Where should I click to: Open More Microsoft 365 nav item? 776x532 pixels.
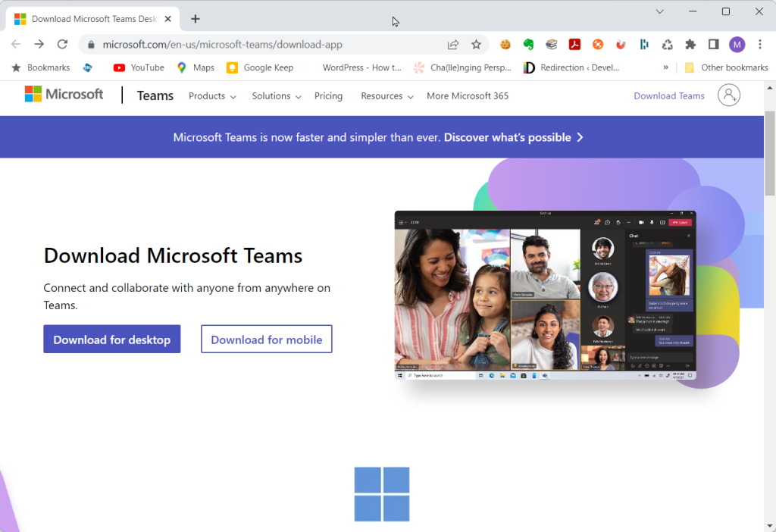pos(468,96)
